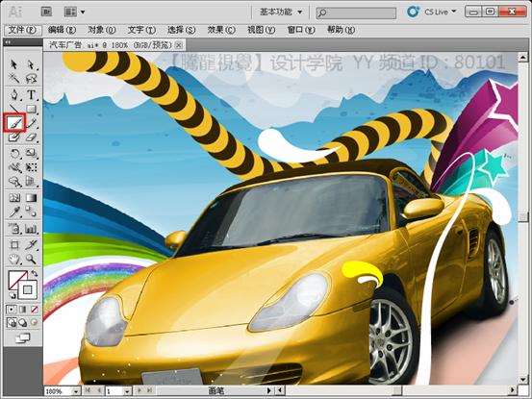
Task: Choose the Pen tool
Action: (x=14, y=94)
